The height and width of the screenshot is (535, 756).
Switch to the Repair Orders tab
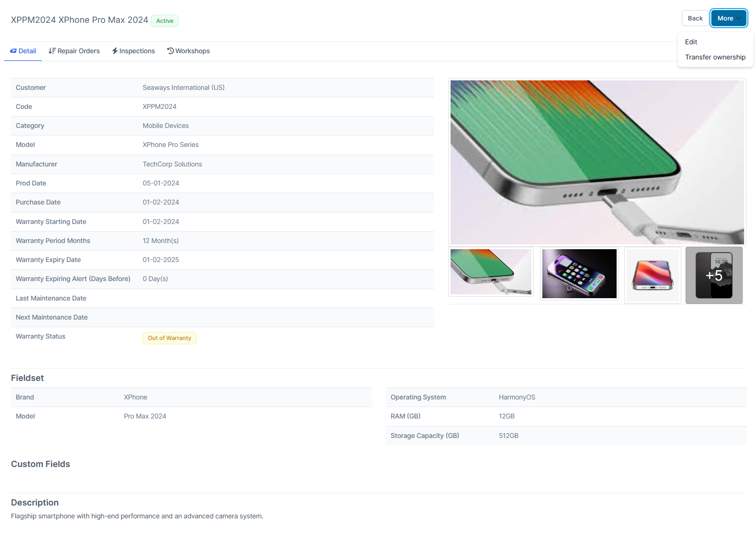coord(74,51)
